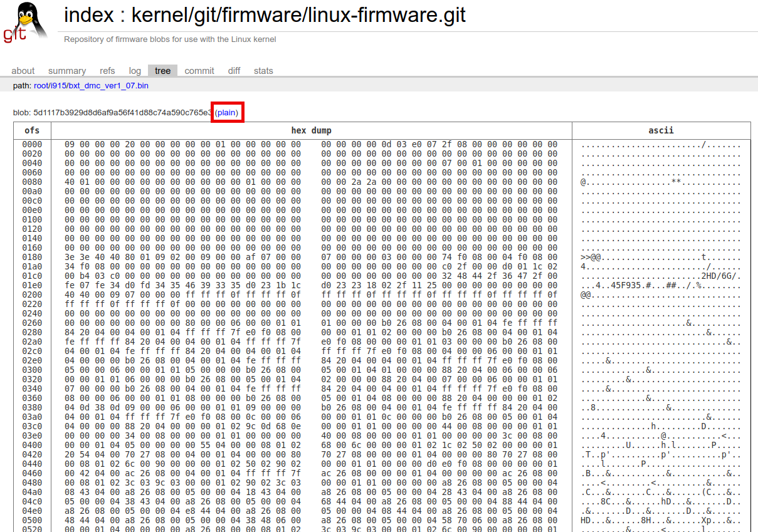Open the i915 directory in the path

[x=60, y=85]
